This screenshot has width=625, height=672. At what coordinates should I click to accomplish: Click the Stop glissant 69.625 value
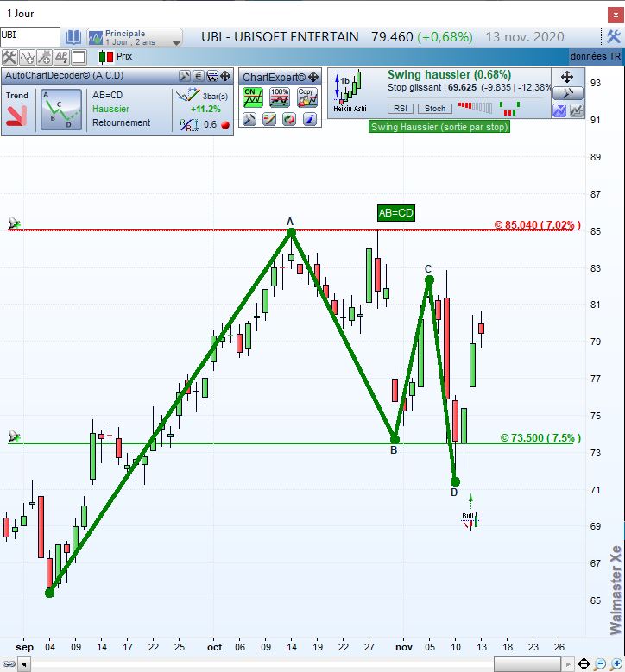pos(462,87)
